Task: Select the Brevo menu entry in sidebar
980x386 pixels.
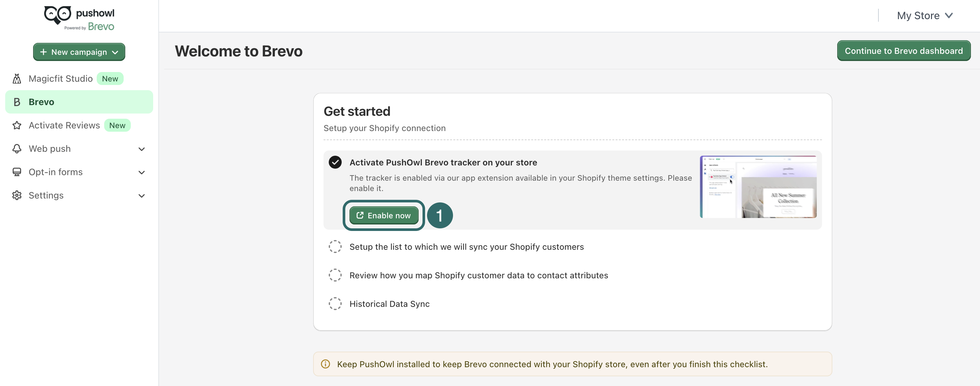Action: 42,102
